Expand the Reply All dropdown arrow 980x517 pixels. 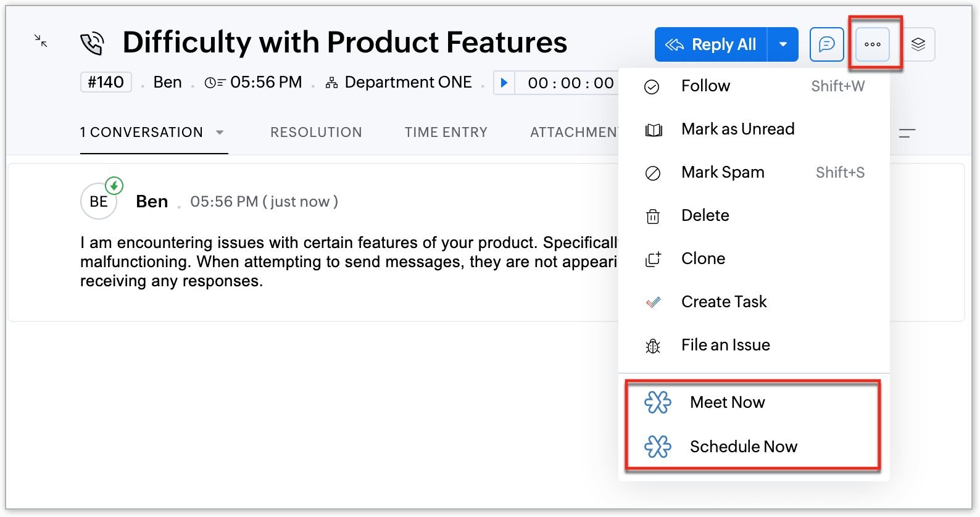(x=783, y=44)
